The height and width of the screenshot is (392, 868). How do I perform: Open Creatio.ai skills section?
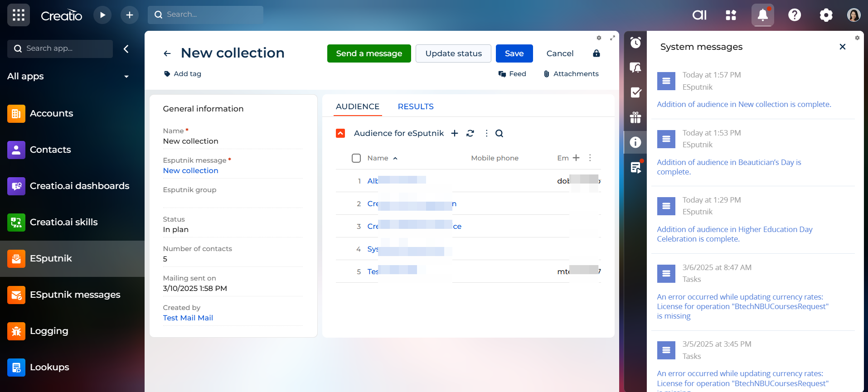tap(73, 222)
